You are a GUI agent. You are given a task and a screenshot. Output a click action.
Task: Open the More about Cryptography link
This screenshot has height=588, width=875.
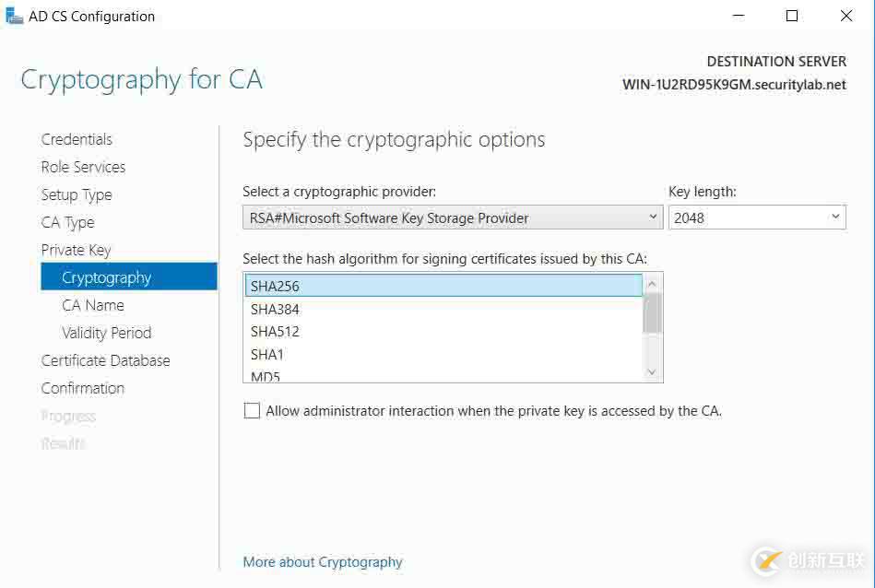tap(323, 562)
